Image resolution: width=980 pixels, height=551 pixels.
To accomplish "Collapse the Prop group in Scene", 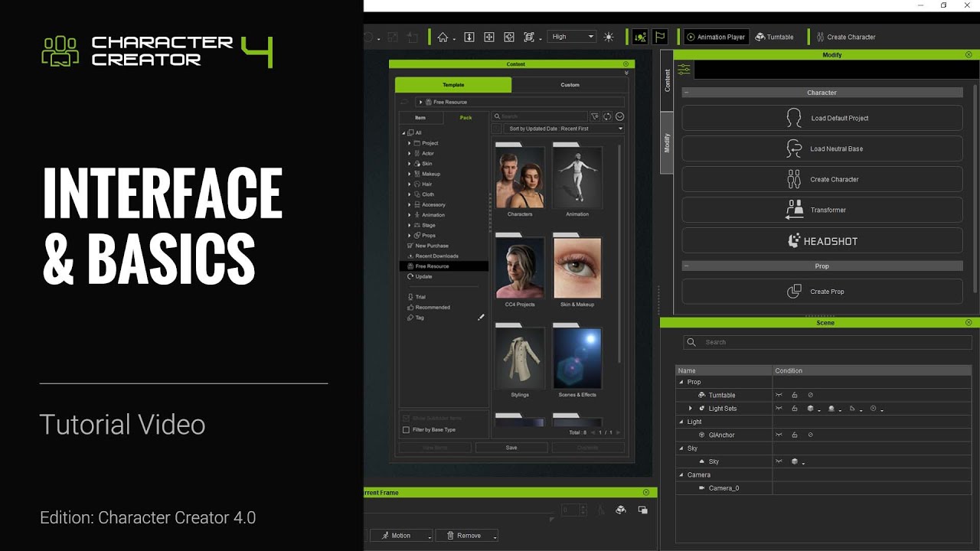I will (x=681, y=382).
